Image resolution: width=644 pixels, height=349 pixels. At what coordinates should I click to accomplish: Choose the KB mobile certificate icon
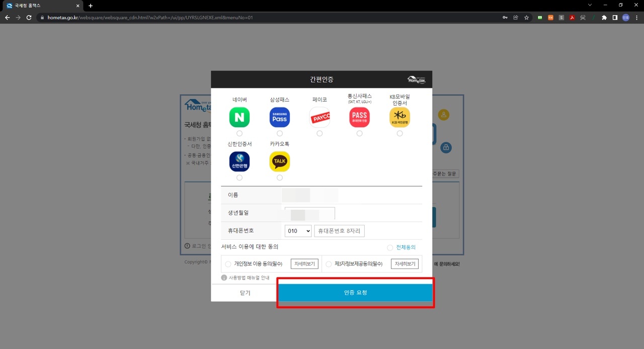tap(399, 117)
